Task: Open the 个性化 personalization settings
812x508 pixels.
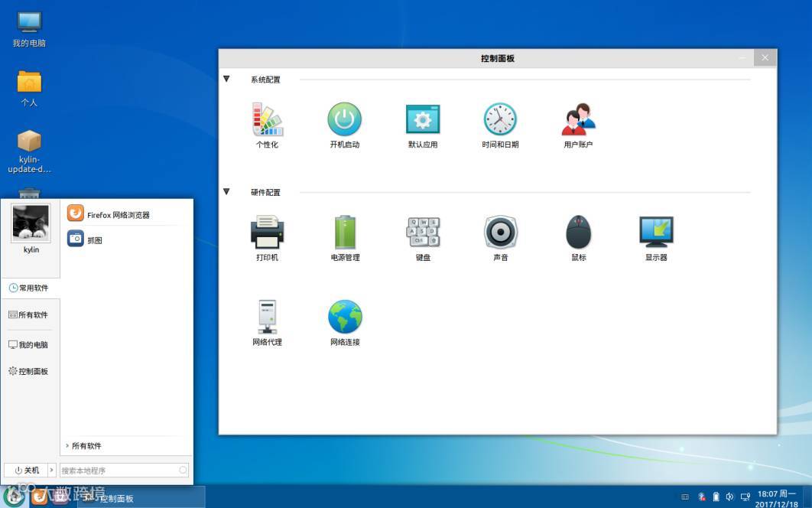Action: coord(267,125)
